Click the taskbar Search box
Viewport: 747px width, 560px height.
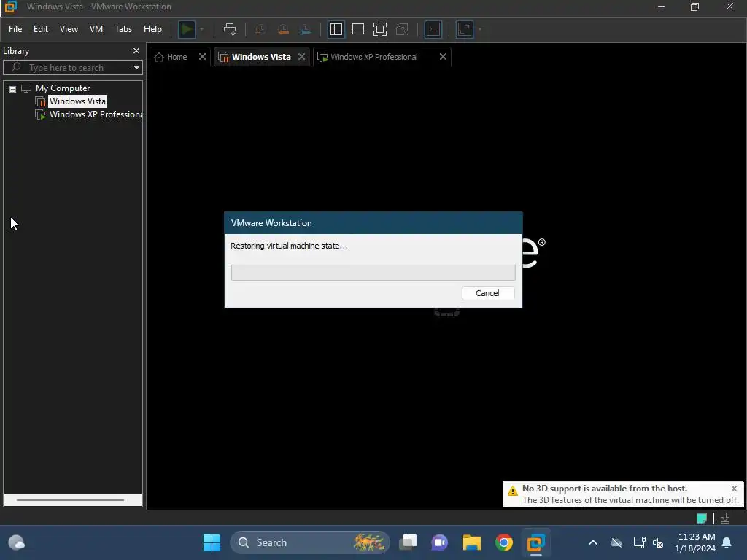[310, 542]
